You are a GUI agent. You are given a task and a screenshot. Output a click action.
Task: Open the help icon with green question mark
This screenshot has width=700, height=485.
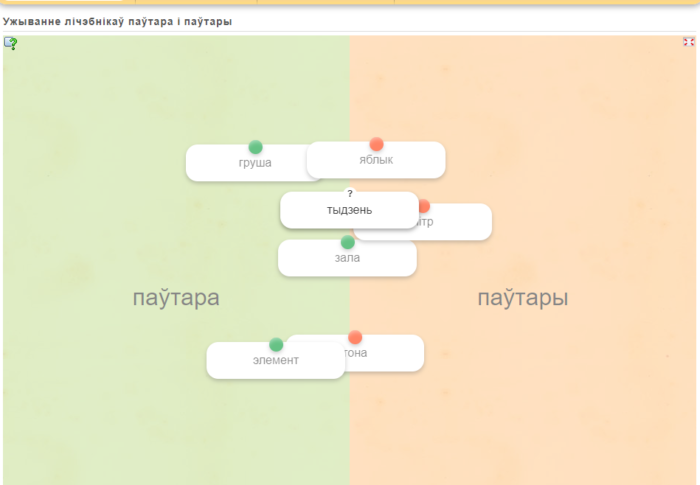(11, 43)
